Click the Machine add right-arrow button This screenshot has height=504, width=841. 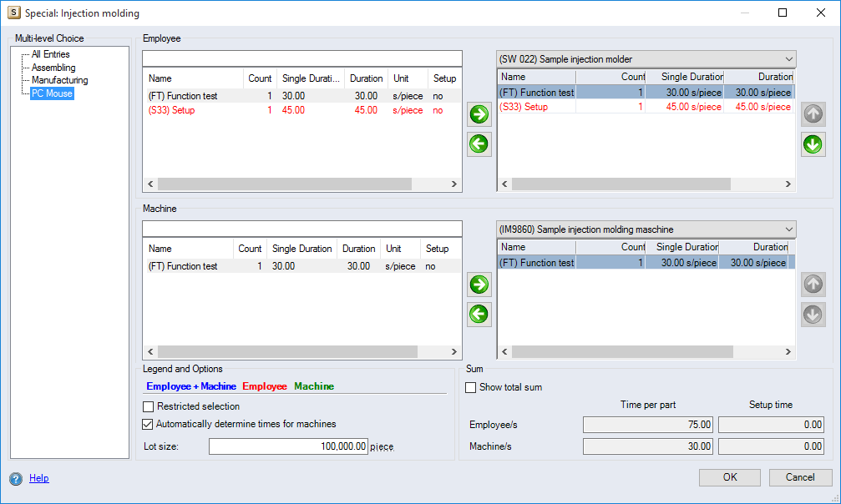[479, 285]
